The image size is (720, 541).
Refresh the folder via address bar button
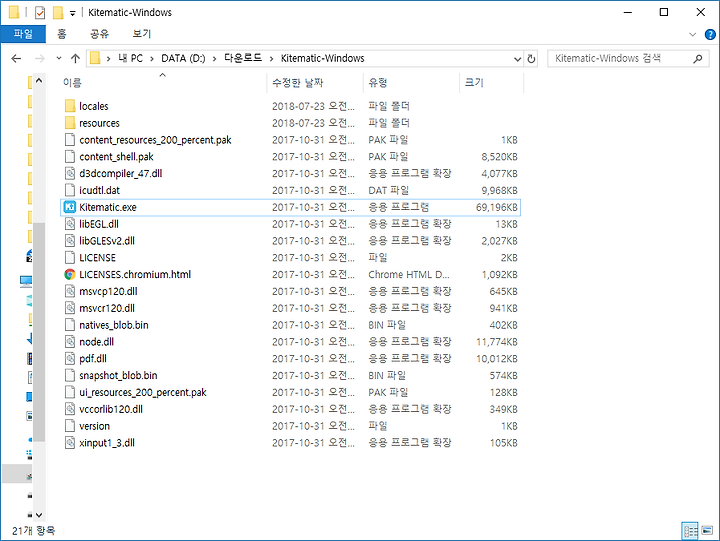pos(531,59)
